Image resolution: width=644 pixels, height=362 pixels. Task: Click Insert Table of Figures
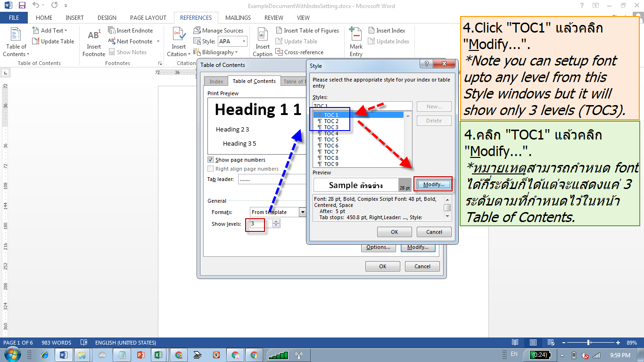[x=307, y=30]
